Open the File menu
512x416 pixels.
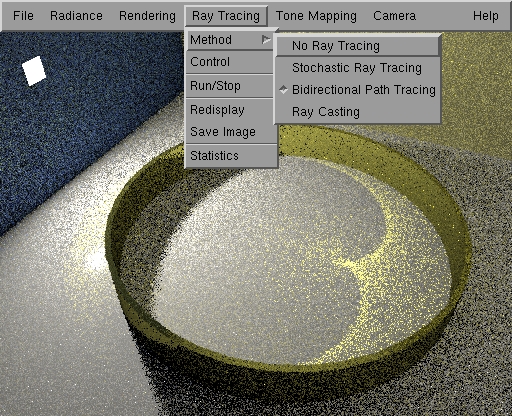tap(23, 16)
